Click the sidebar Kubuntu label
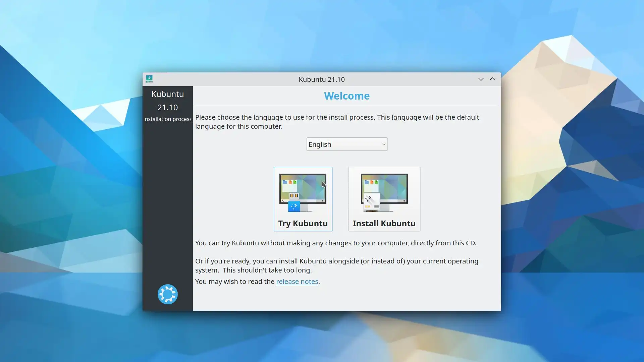644x362 pixels. (167, 94)
